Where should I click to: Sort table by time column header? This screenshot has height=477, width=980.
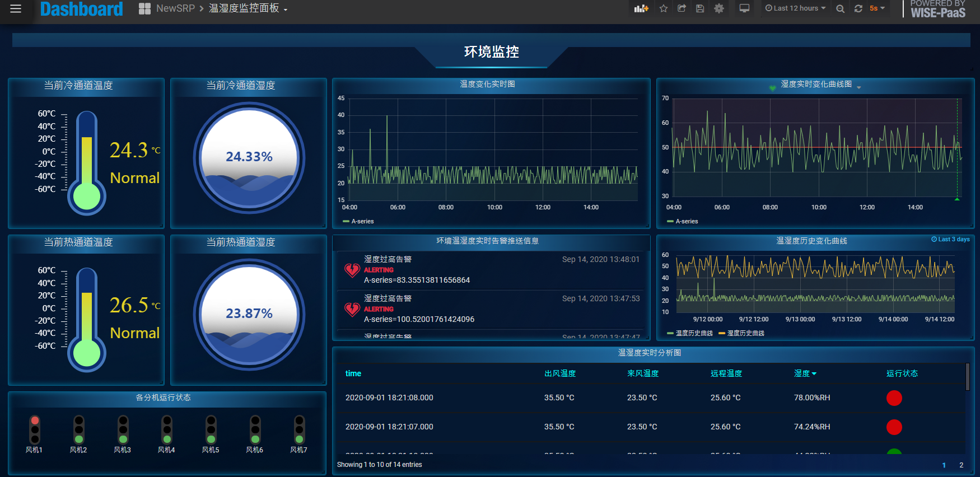pos(353,373)
